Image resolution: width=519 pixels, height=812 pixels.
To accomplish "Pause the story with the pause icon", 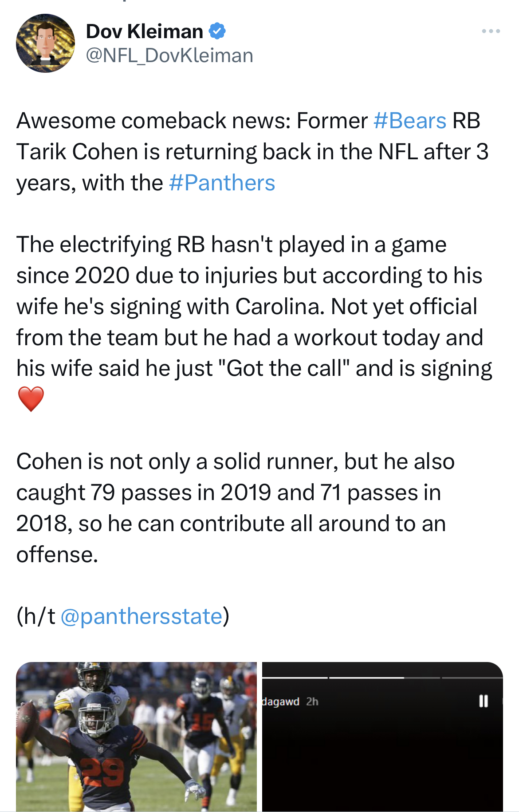I will (484, 701).
